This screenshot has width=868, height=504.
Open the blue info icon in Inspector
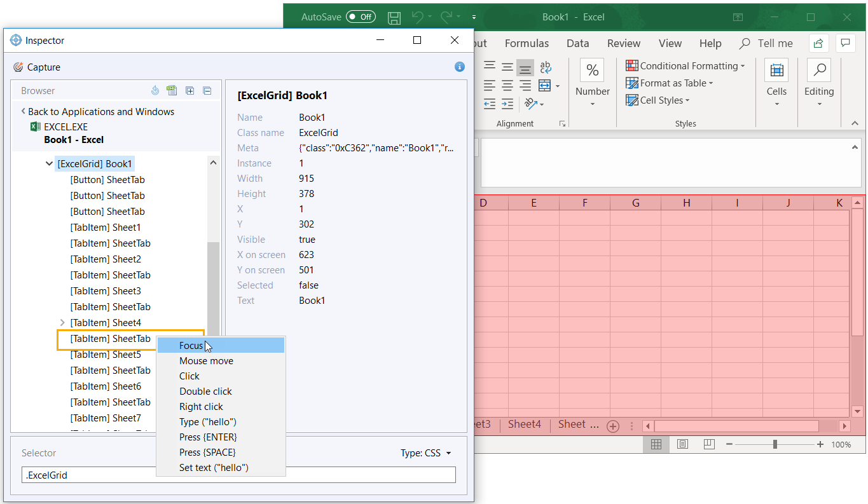pyautogui.click(x=460, y=67)
